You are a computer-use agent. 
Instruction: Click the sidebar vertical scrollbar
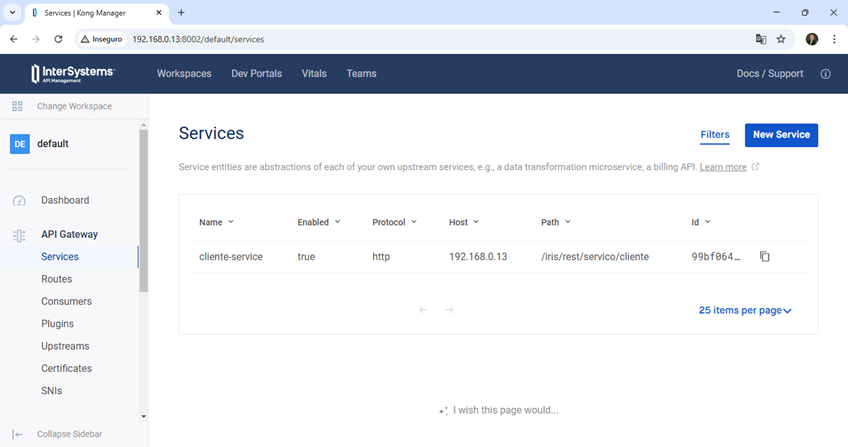tap(143, 210)
